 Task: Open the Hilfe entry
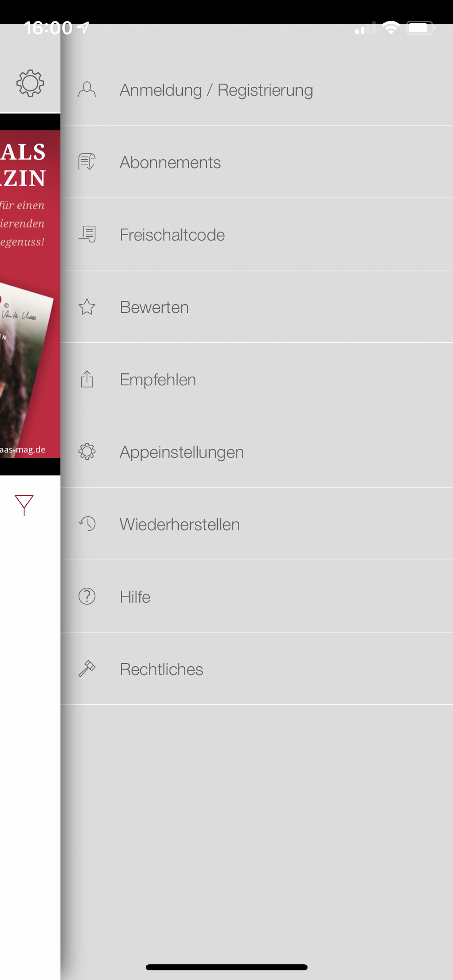tap(256, 596)
